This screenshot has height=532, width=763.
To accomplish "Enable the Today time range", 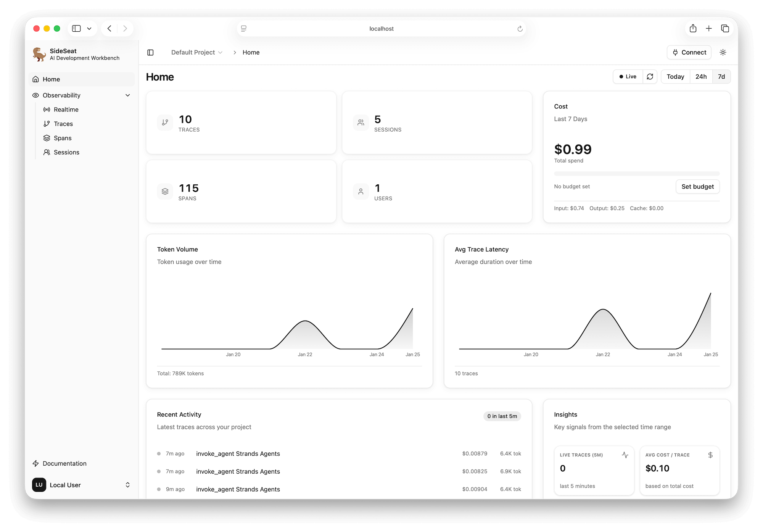I will (x=675, y=76).
